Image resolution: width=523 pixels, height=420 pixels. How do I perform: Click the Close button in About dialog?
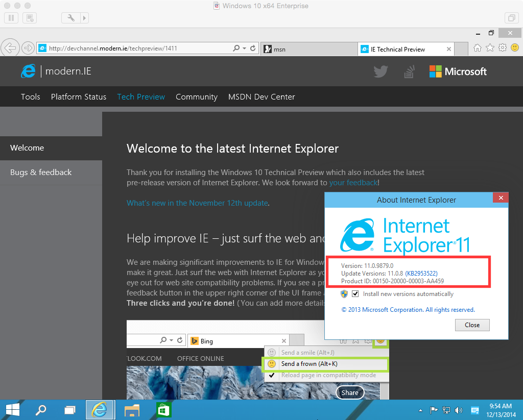pos(472,325)
